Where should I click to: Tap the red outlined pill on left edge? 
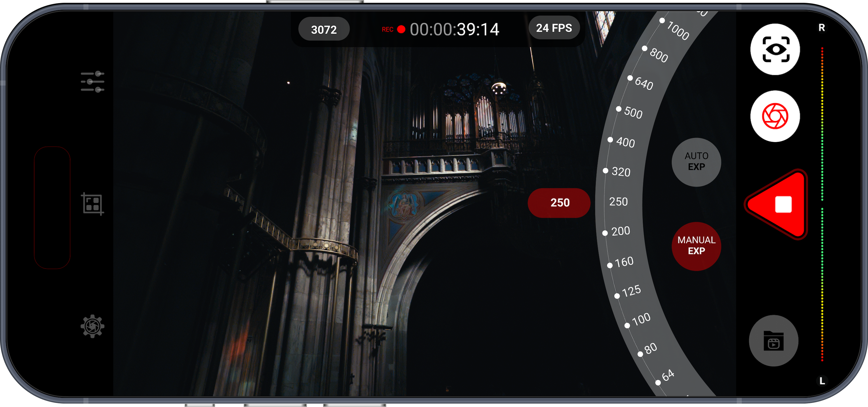pos(52,207)
